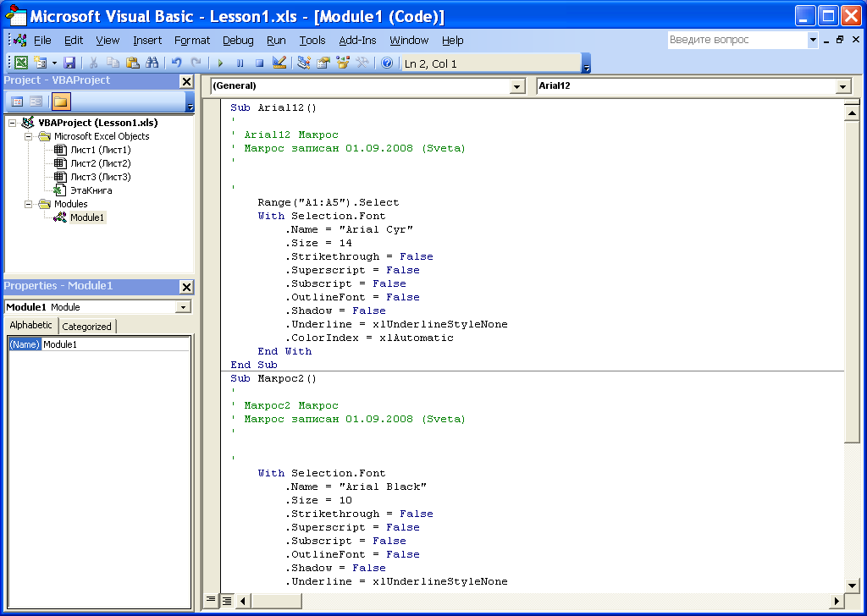This screenshot has height=616, width=867.
Task: Open the Tools menu
Action: 312,41
